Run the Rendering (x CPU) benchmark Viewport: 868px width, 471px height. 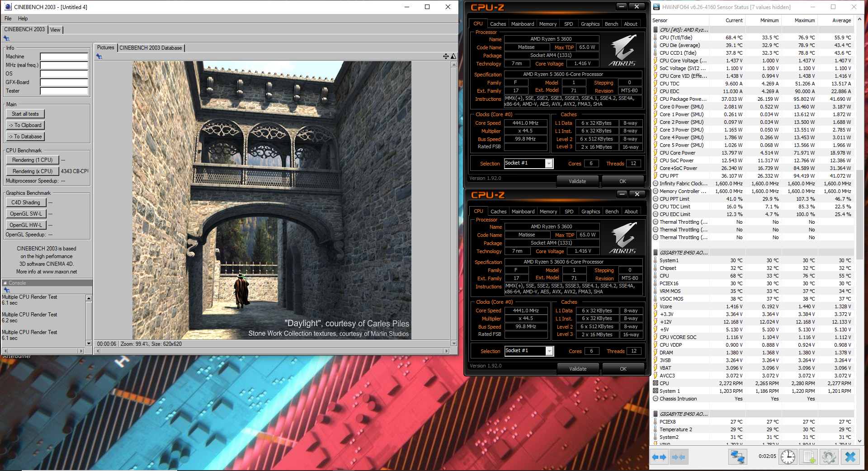pyautogui.click(x=33, y=171)
